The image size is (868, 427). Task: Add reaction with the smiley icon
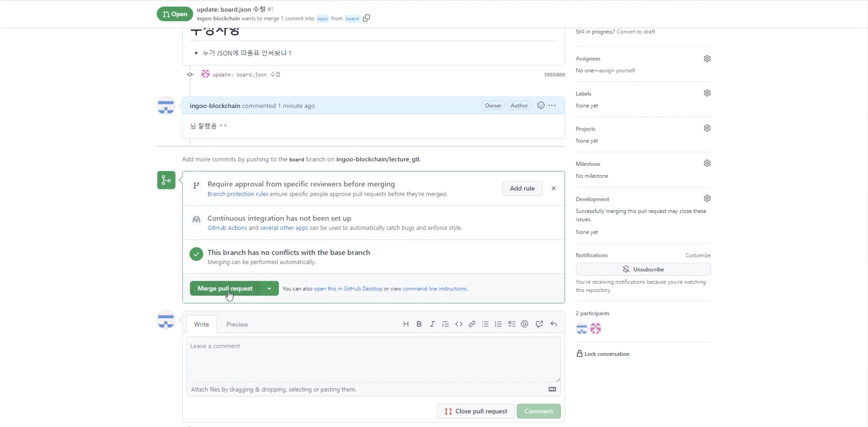540,105
